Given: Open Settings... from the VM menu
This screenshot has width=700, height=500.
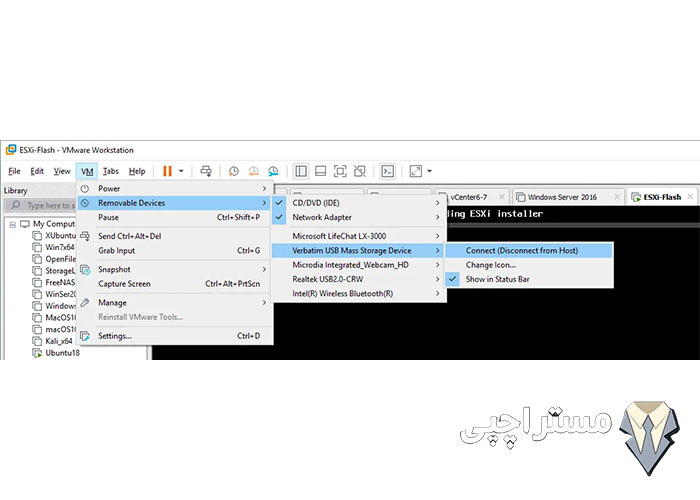Looking at the screenshot, I should (115, 336).
